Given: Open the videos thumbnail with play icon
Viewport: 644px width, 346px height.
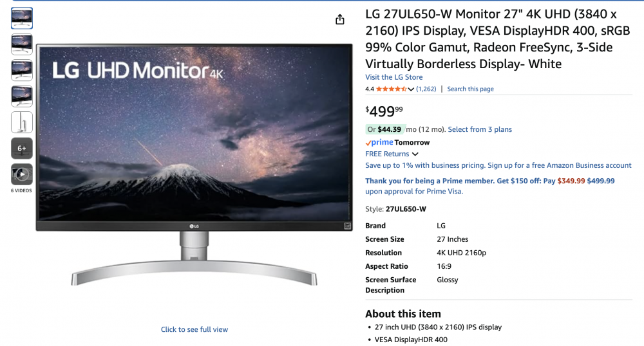Looking at the screenshot, I should pos(22,174).
